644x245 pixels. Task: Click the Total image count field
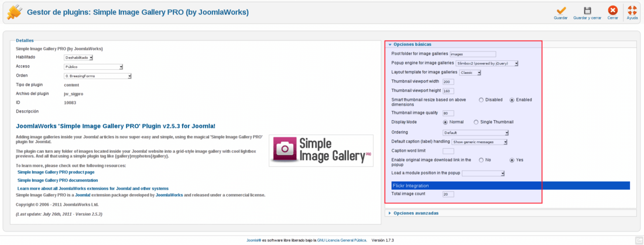[x=448, y=194]
